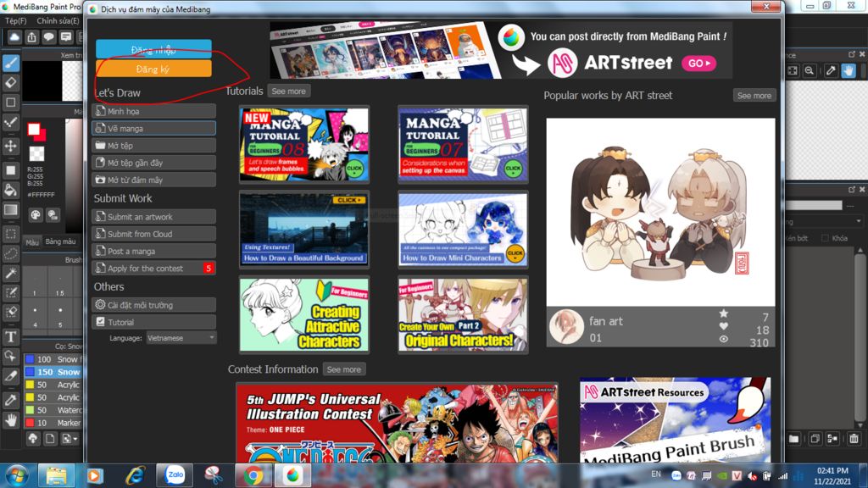The width and height of the screenshot is (868, 488).
Task: Switch to the Màu tab
Action: coord(32,242)
